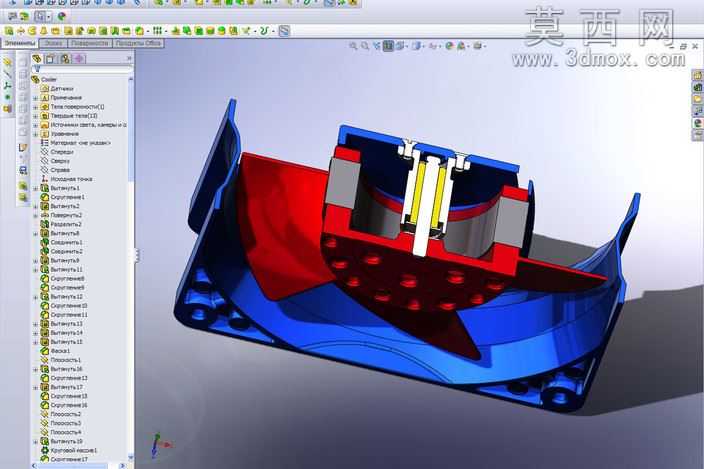Viewport: 704px width, 469px height.
Task: Open the View Settings icon in view toolbar
Action: point(479,46)
